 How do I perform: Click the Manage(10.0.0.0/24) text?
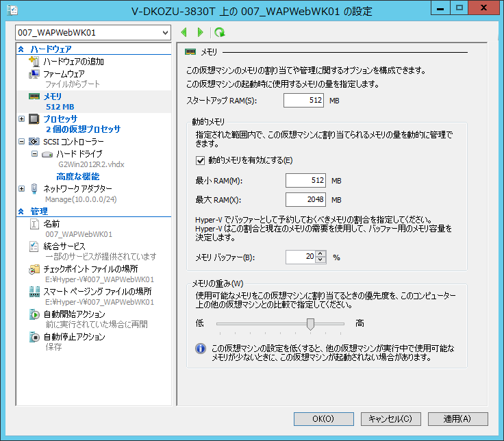[x=81, y=199]
